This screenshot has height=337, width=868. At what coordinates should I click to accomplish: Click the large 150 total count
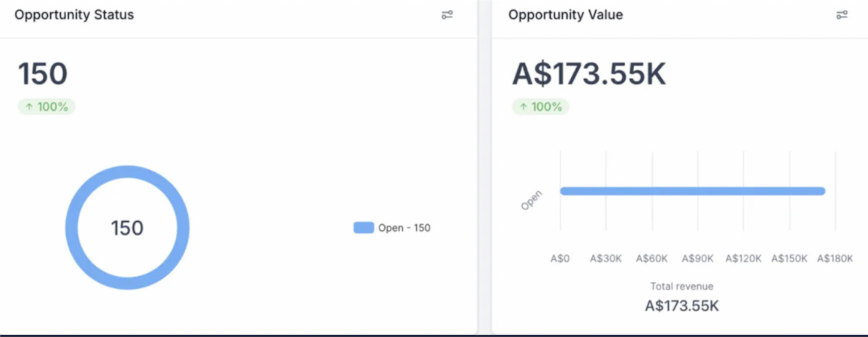coord(42,74)
